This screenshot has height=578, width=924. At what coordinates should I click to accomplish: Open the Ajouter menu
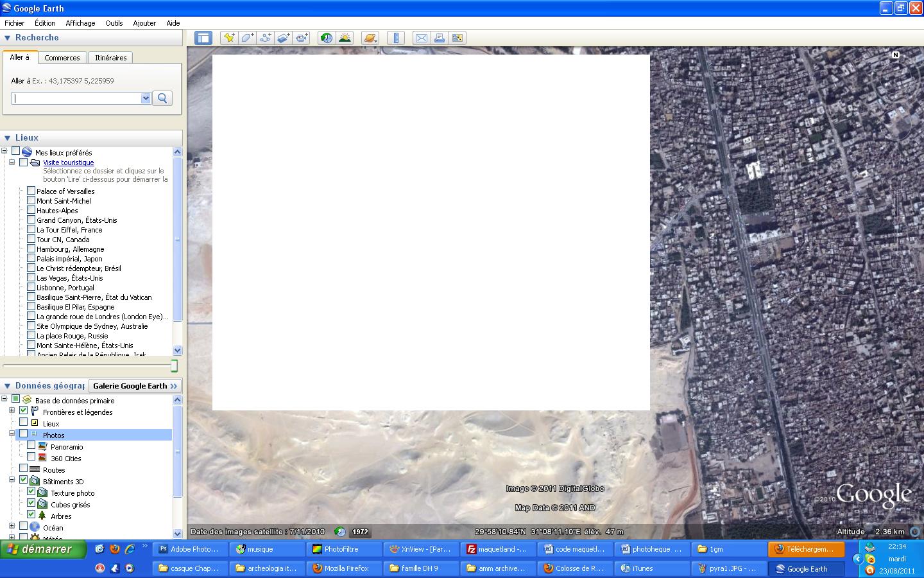point(144,23)
